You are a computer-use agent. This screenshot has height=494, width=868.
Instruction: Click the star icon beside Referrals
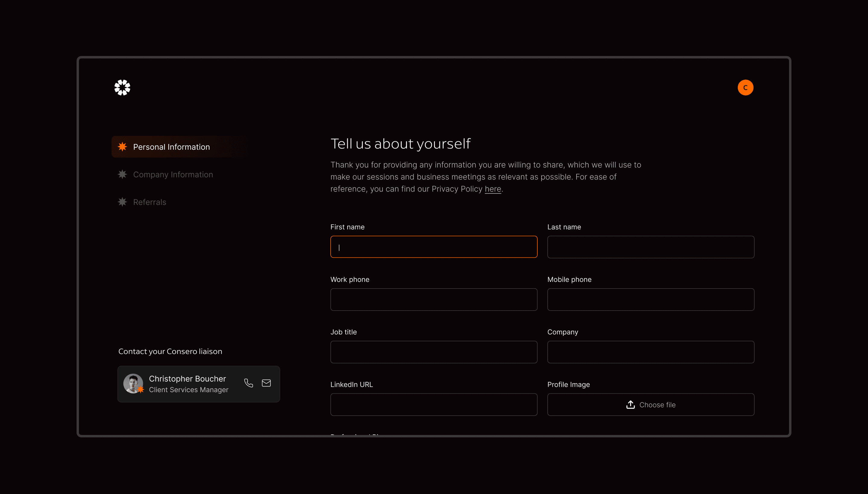pos(122,202)
